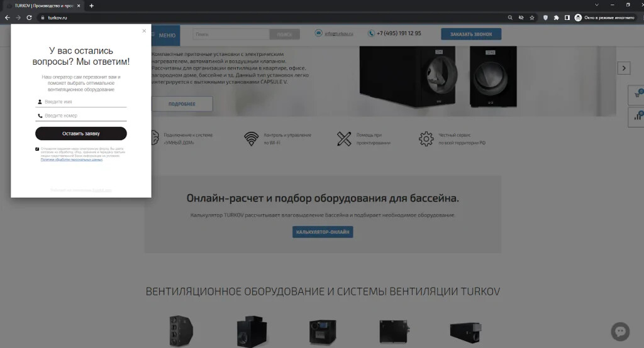This screenshot has width=644, height=348.
Task: Click the third-party cookies eye icon in the address bar
Action: click(x=521, y=18)
